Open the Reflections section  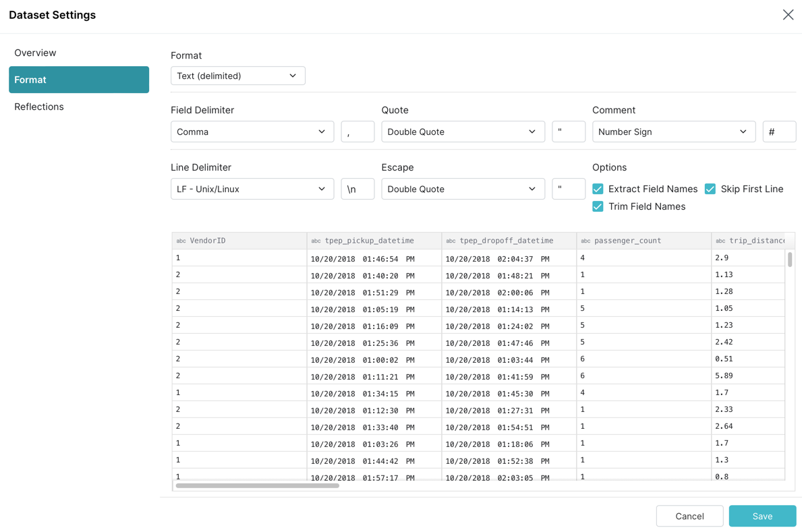(39, 107)
